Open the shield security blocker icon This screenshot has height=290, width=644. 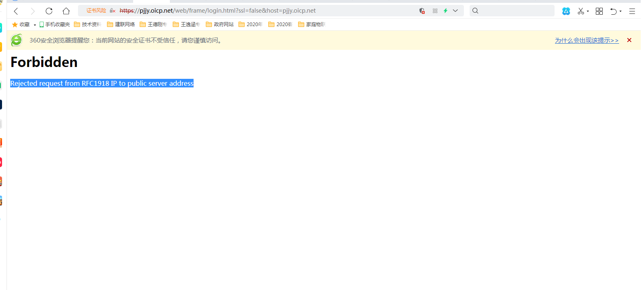click(x=422, y=11)
